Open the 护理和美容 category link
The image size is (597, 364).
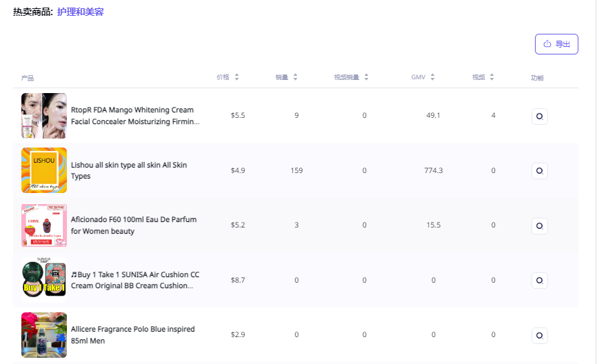click(x=81, y=12)
